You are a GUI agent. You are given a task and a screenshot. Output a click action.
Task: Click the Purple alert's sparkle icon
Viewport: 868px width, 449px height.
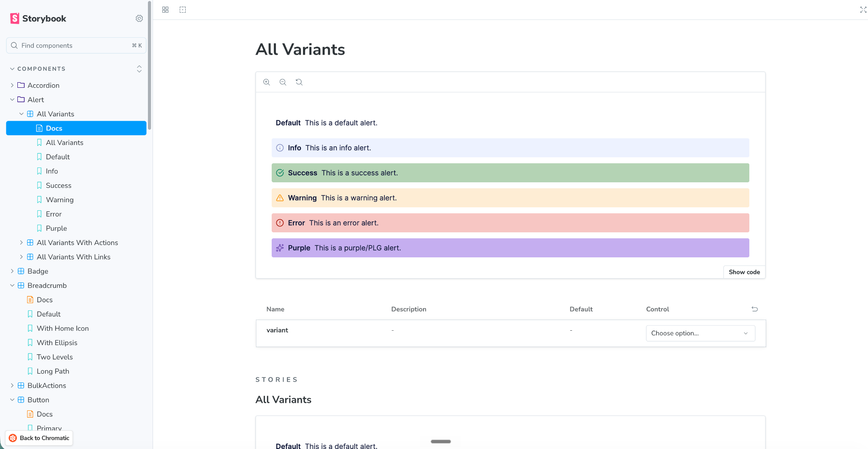[280, 248]
